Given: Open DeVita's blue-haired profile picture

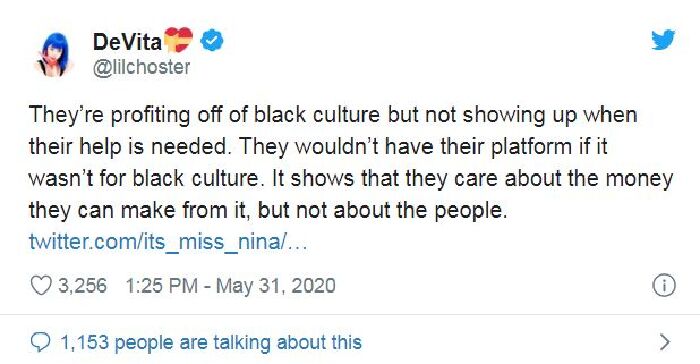Looking at the screenshot, I should pos(54,55).
